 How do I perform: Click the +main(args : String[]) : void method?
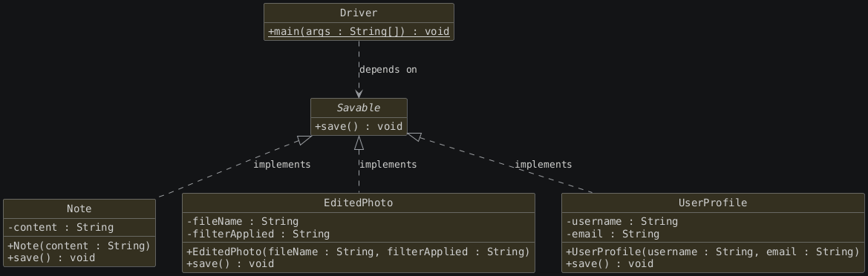(x=359, y=31)
